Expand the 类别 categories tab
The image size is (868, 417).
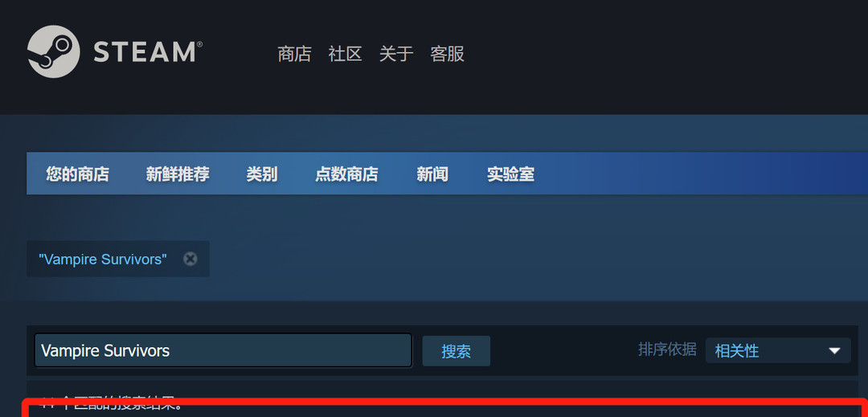point(262,174)
